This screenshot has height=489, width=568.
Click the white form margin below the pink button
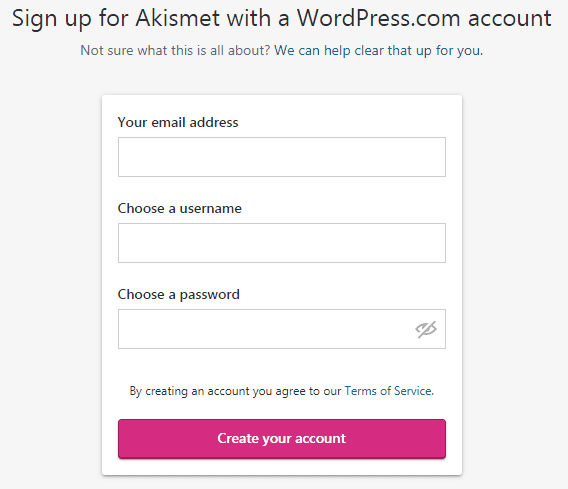(x=282, y=467)
